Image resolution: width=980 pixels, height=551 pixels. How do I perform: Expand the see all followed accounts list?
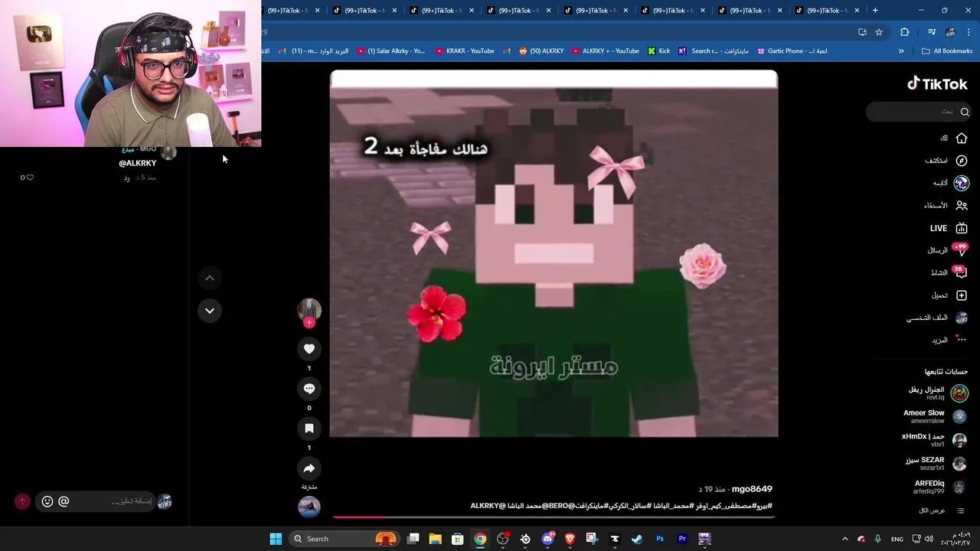940,510
